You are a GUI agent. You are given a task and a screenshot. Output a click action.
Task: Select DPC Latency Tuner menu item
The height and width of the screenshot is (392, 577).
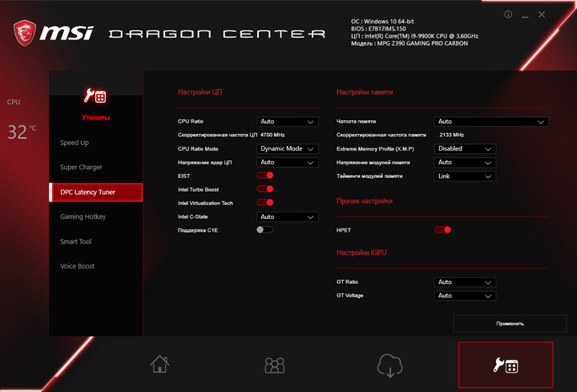tap(96, 192)
